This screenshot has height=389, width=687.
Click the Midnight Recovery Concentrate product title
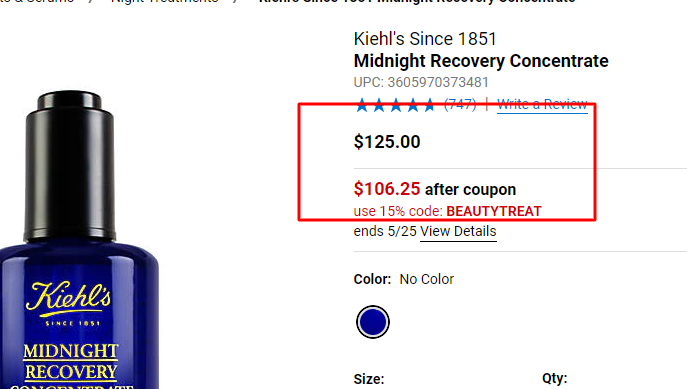(x=481, y=61)
